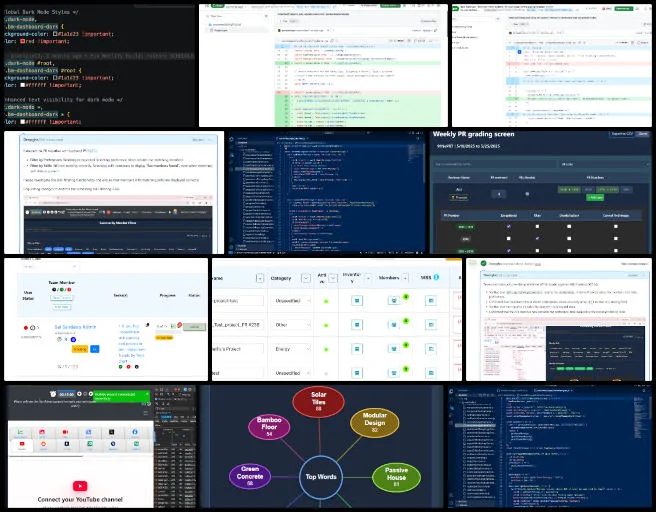656x512 pixels.
Task: Select the Modular Design bubble
Action: [x=374, y=422]
